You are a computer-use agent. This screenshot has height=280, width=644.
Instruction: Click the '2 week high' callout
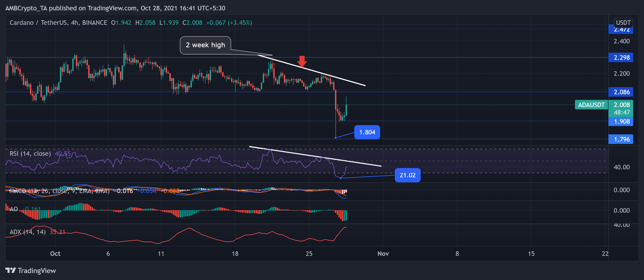tap(205, 45)
